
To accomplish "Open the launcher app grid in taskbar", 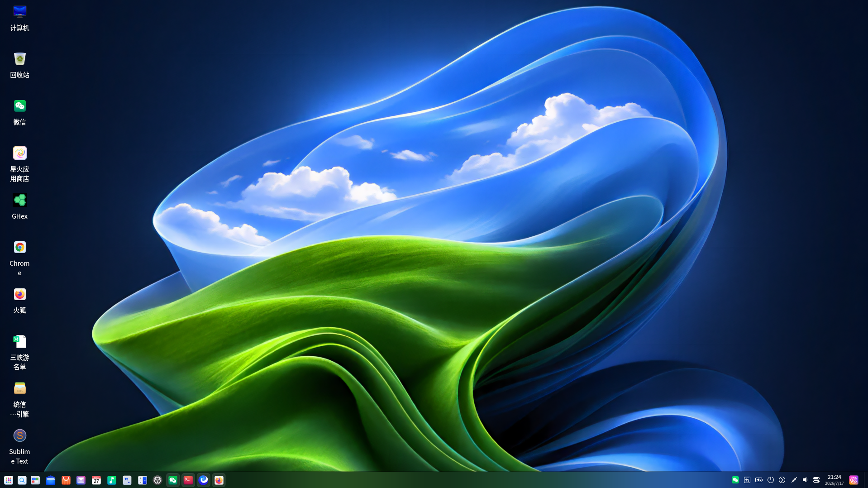I will [x=8, y=480].
